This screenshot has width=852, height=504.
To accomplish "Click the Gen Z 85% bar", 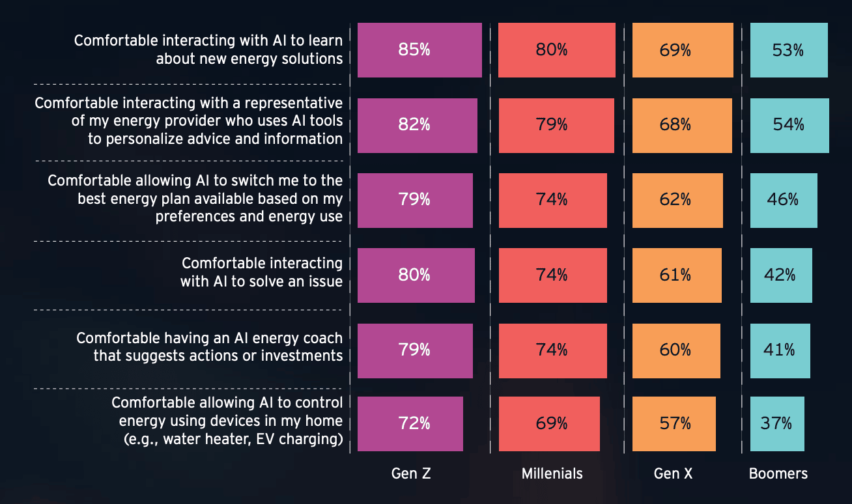I will (x=419, y=50).
